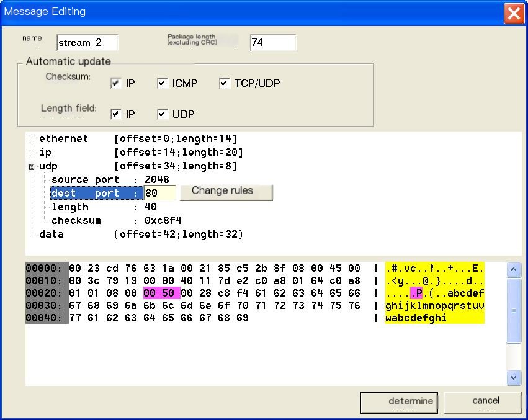Select the udp length row
Image resolution: width=528 pixels, height=420 pixels.
[104, 207]
